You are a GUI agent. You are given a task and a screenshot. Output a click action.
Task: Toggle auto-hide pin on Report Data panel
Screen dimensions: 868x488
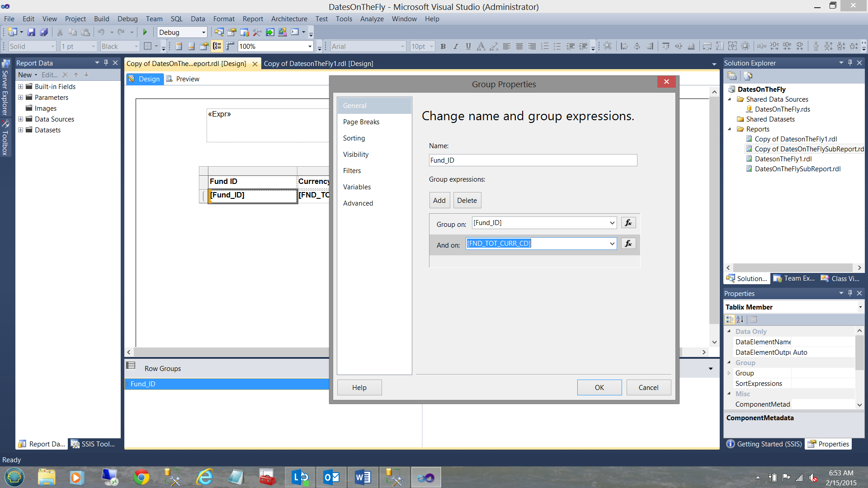[106, 63]
